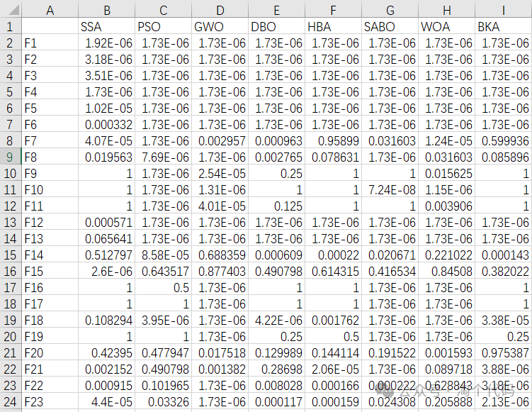Image resolution: width=532 pixels, height=412 pixels.
Task: Click cell containing 0.101965
Action: [x=164, y=385]
